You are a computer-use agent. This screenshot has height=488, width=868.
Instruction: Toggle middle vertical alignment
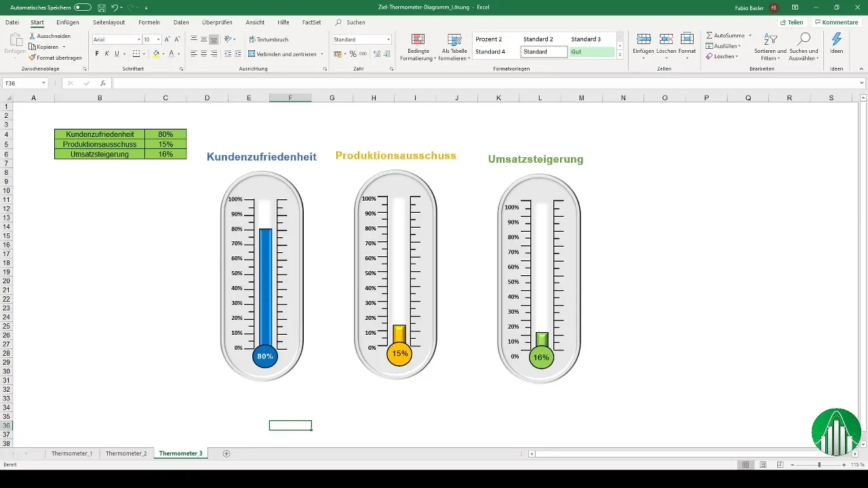204,39
